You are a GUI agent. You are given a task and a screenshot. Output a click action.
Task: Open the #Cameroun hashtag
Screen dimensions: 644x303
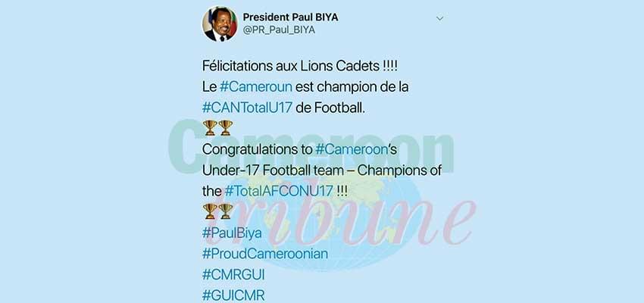tap(256, 87)
